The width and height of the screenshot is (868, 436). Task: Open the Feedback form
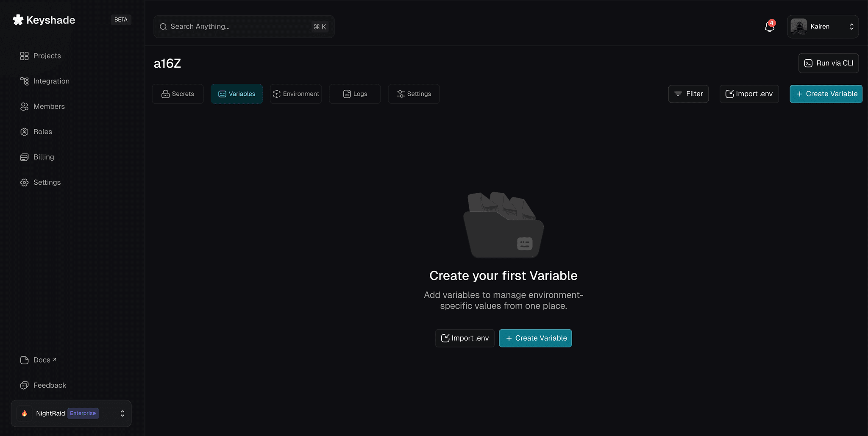[43, 385]
